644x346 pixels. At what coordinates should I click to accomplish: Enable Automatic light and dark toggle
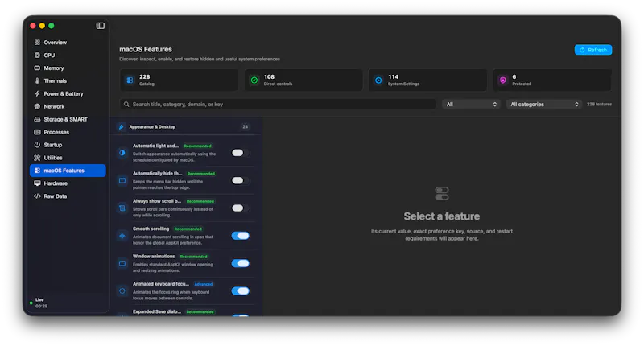click(x=240, y=153)
